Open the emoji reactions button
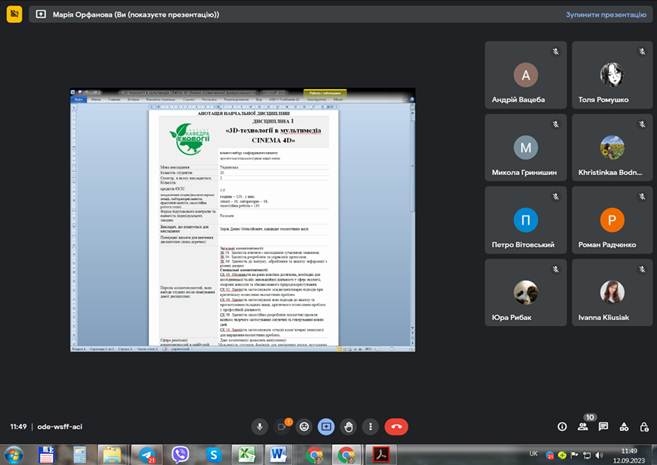 point(304,426)
